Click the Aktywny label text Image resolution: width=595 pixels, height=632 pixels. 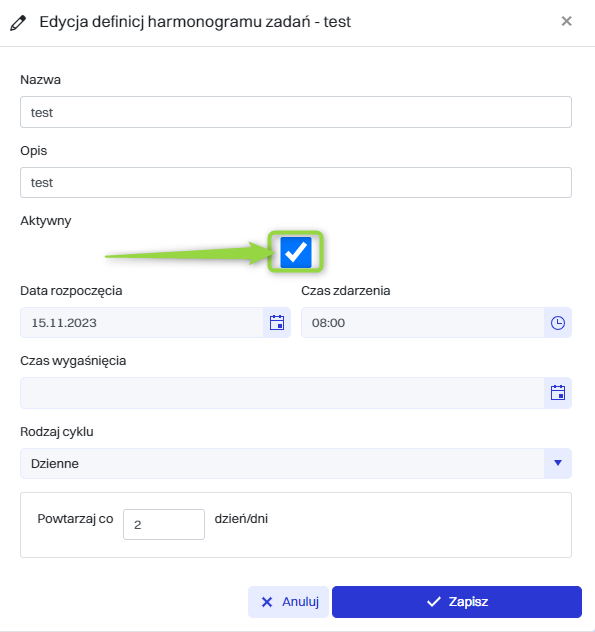tap(46, 221)
